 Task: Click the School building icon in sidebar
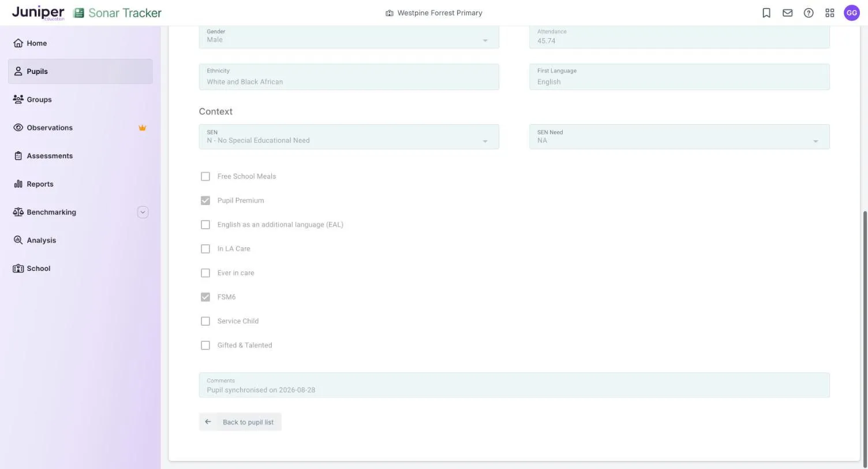point(18,269)
